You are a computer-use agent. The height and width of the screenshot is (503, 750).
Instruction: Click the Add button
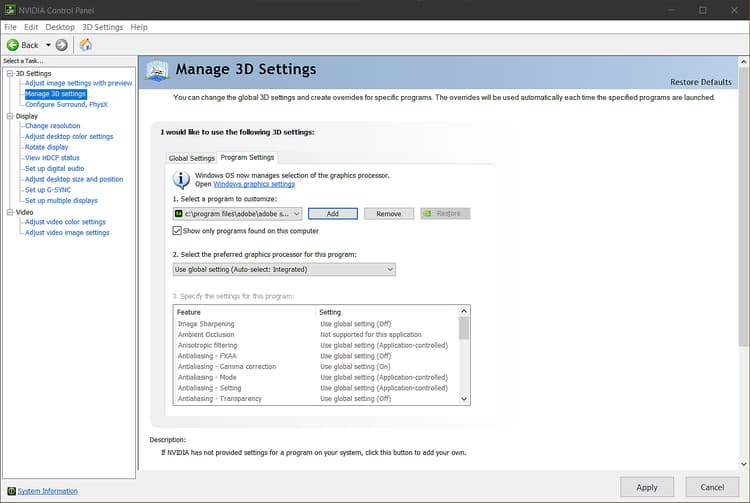(x=333, y=214)
